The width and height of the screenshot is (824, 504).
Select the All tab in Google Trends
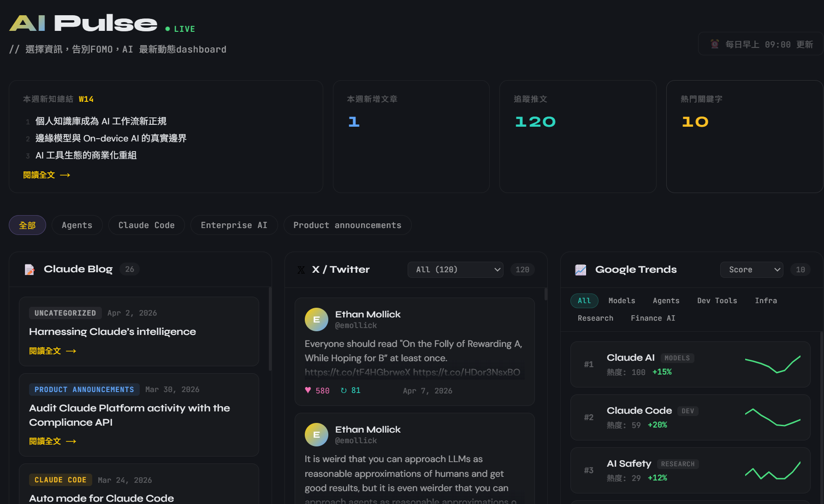click(584, 301)
